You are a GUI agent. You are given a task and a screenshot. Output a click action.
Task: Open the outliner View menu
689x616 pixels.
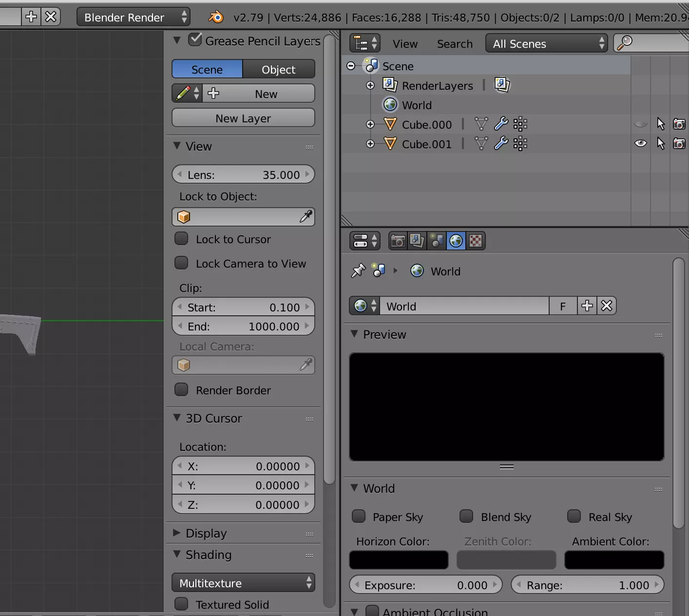[405, 44]
